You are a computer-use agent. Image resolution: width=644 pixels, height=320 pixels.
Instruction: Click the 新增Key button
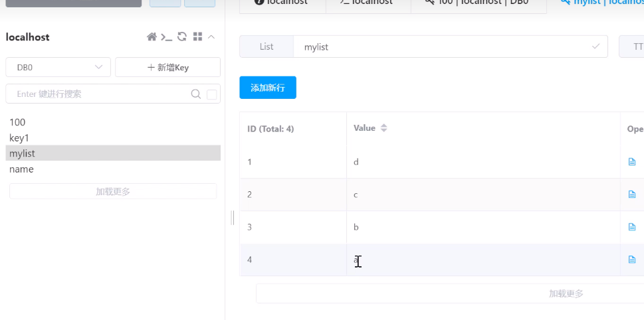[167, 67]
